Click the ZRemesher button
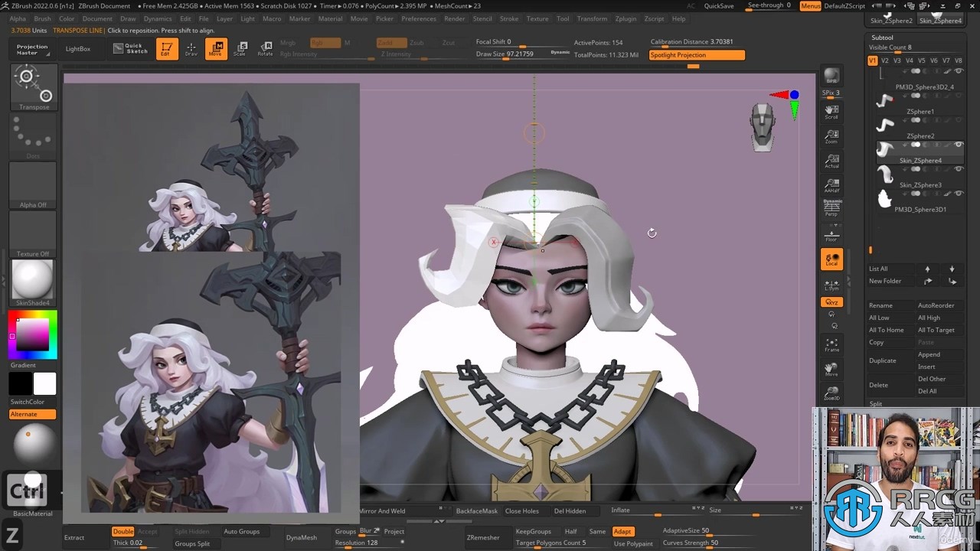980x551 pixels. point(483,537)
